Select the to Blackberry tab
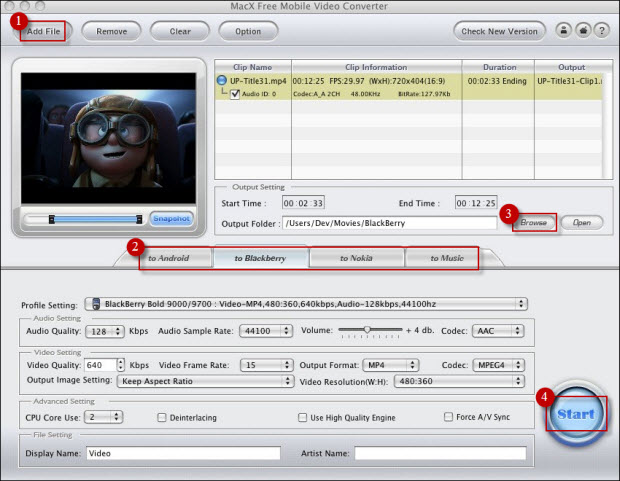 click(260, 258)
